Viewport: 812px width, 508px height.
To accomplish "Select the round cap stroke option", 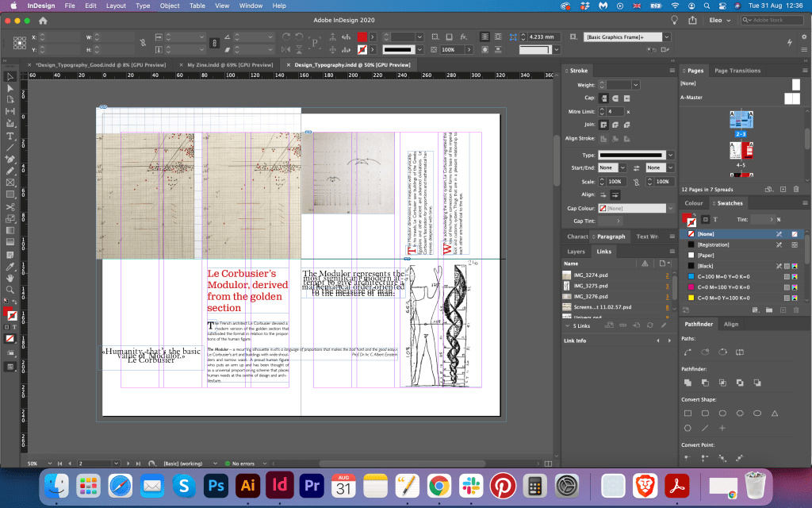I will point(615,98).
